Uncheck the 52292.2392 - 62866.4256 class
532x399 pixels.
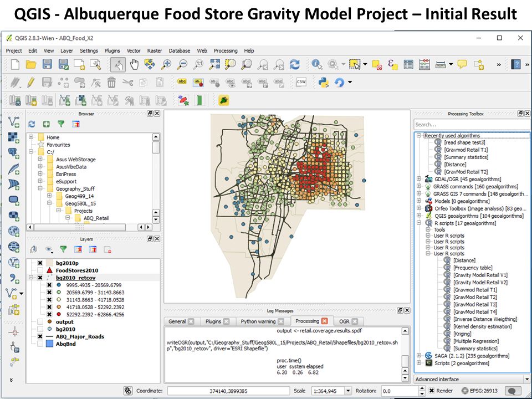(49, 315)
